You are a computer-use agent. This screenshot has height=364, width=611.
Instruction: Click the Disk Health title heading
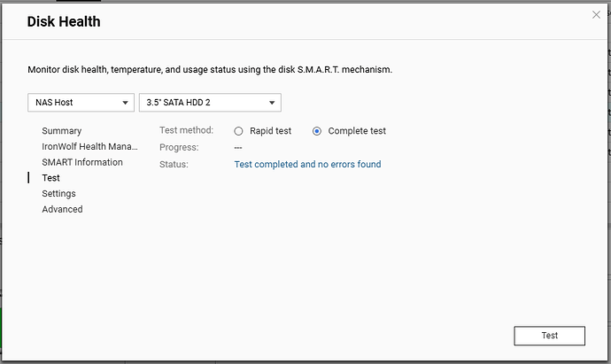(x=64, y=21)
